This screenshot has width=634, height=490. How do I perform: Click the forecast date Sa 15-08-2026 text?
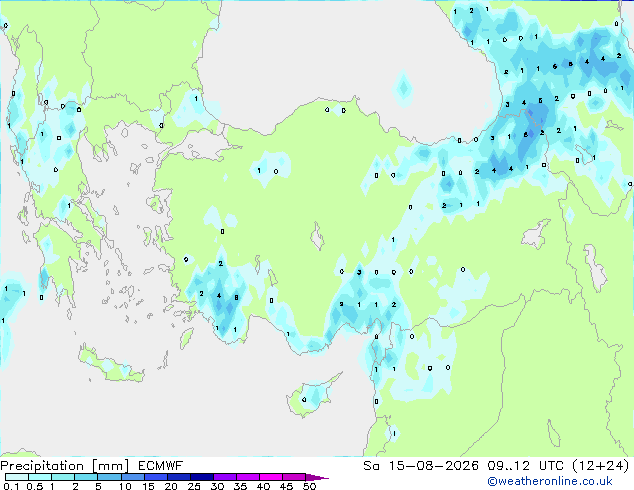(x=421, y=466)
